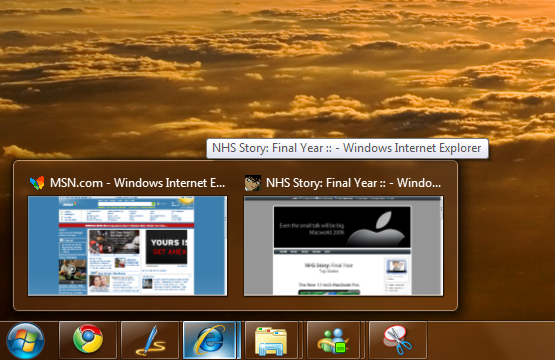Click the NHS Story Windows Internet Explorer tooltip
555x360 pixels.
coord(347,148)
